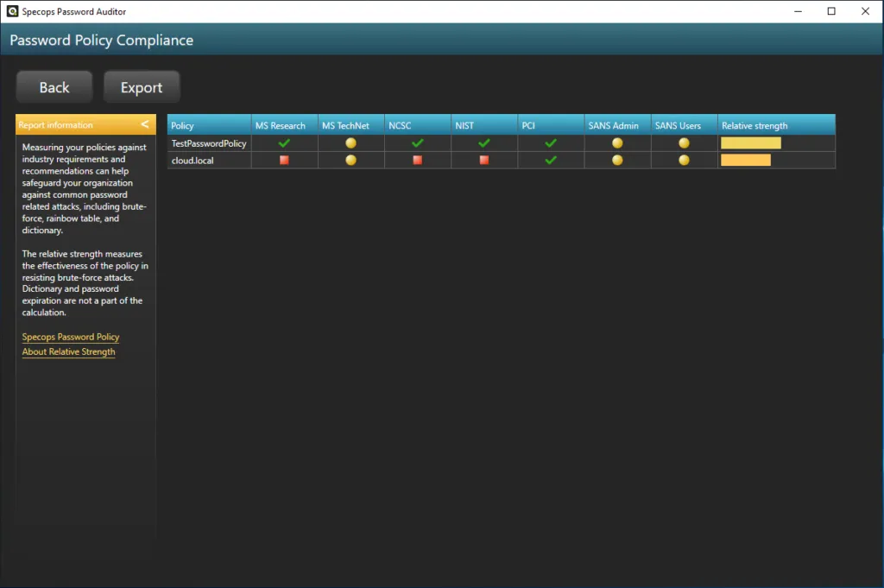This screenshot has height=588, width=884.
Task: Click TestPasswordPolicy SANS Users yellow circle
Action: pyautogui.click(x=684, y=142)
